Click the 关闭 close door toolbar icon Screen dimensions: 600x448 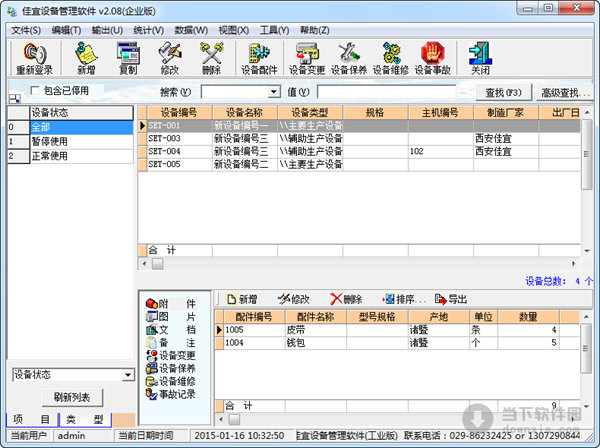[x=480, y=58]
